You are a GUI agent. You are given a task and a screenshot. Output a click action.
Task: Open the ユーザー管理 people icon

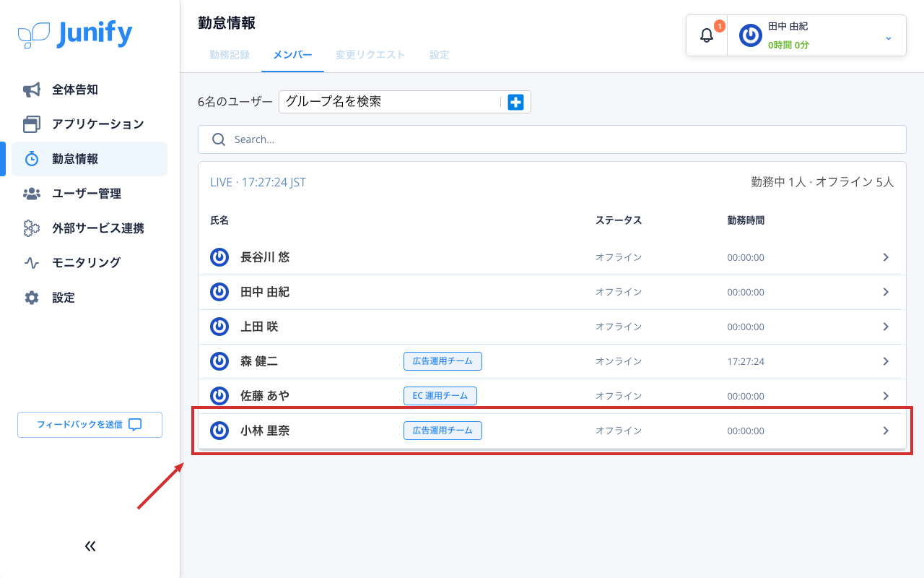(32, 194)
